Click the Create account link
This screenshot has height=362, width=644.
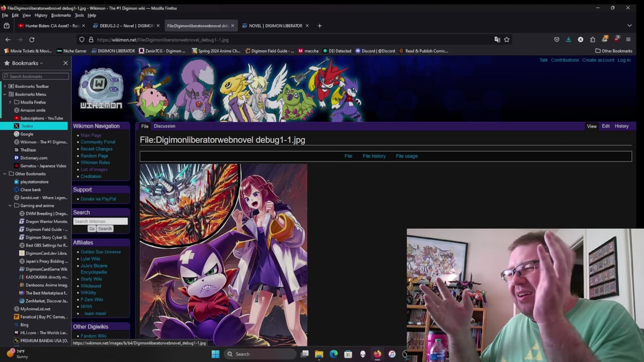pos(598,60)
